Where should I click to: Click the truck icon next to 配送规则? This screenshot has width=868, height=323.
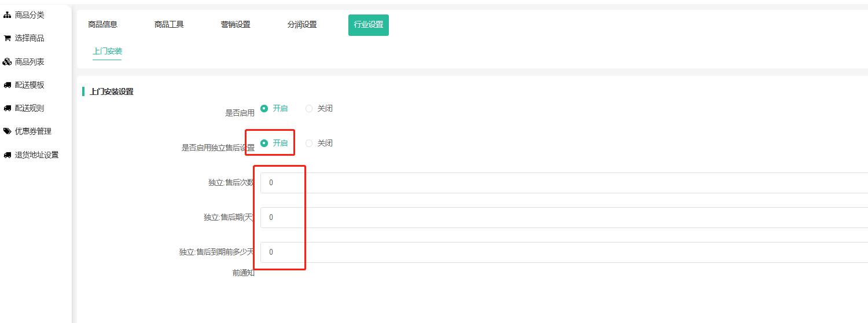coord(8,108)
